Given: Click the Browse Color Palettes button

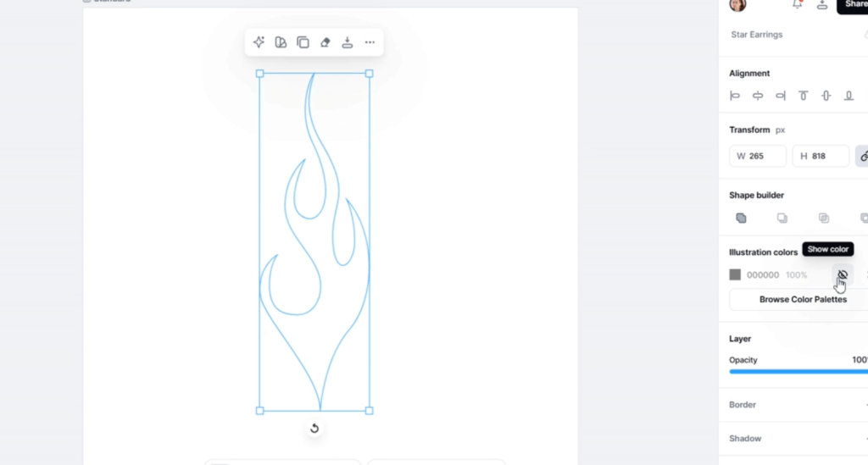Looking at the screenshot, I should 802,300.
